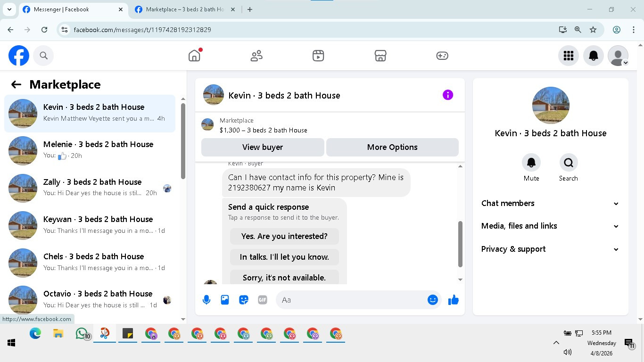Open the Reels video icon
This screenshot has height=362, width=644.
click(318, 56)
